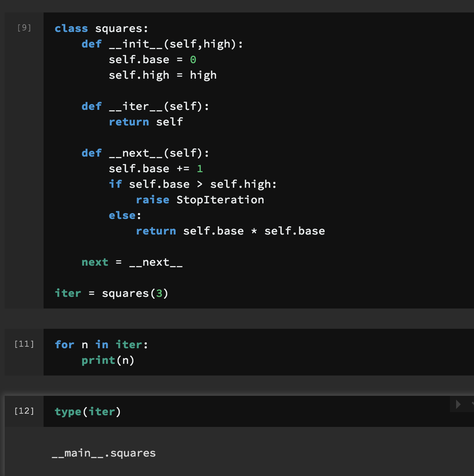Select the cell 12 execution counter
The height and width of the screenshot is (476, 474).
click(x=24, y=411)
